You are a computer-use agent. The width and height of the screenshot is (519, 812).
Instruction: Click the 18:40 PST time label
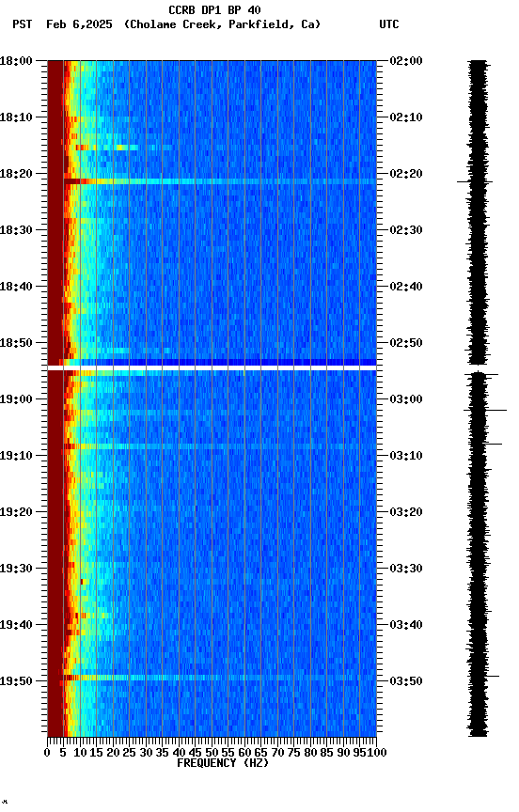pyautogui.click(x=16, y=287)
